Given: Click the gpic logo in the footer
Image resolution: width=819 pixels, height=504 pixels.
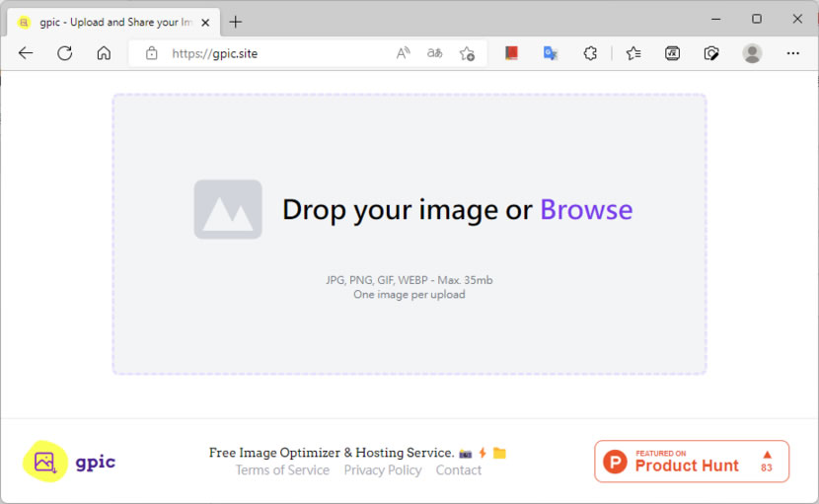Looking at the screenshot, I should [69, 462].
